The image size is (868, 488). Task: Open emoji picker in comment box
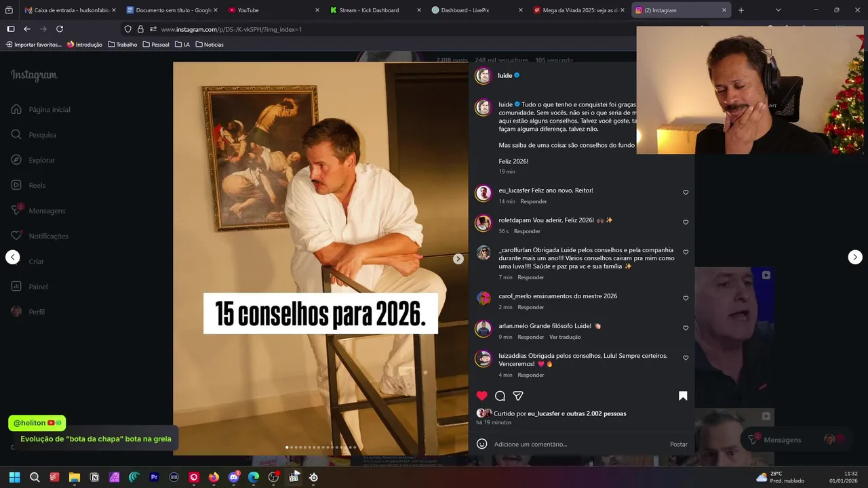(x=481, y=444)
